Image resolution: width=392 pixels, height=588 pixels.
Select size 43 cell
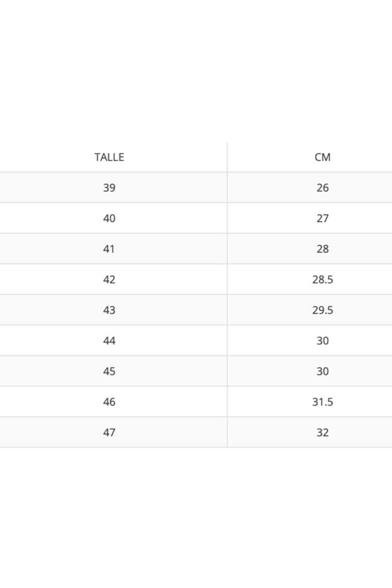(x=109, y=310)
